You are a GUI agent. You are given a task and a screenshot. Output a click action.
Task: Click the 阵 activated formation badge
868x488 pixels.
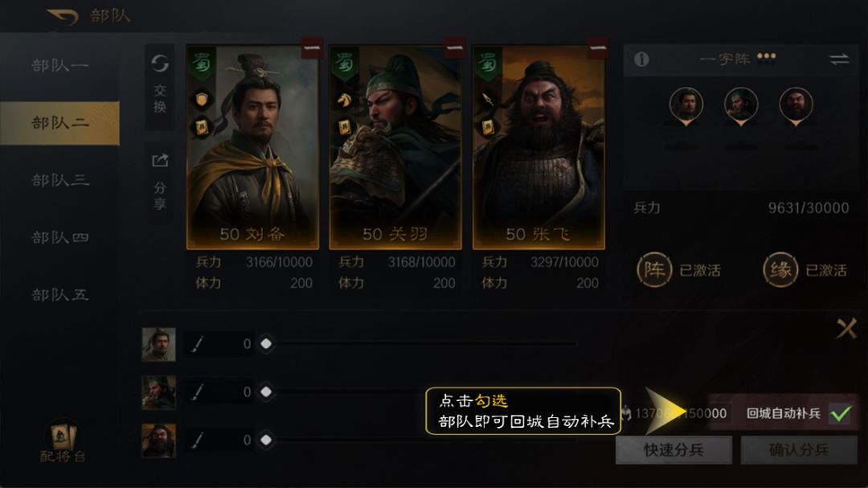[653, 270]
